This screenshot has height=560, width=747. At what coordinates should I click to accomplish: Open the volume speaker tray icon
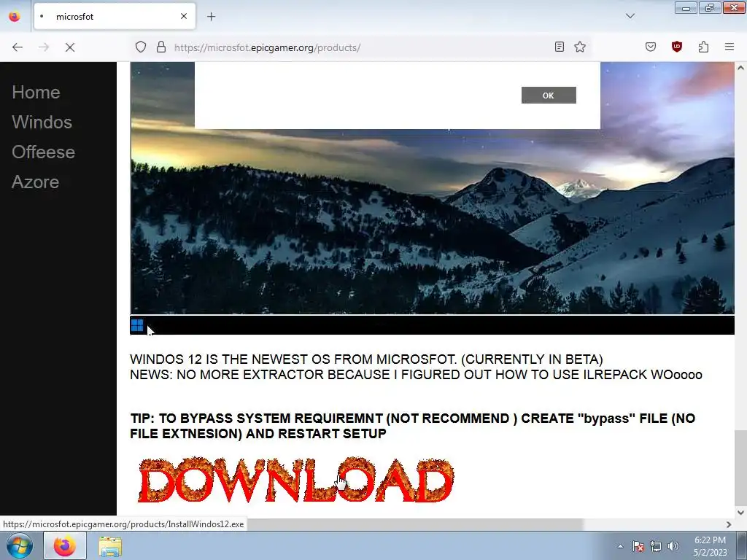(x=673, y=546)
